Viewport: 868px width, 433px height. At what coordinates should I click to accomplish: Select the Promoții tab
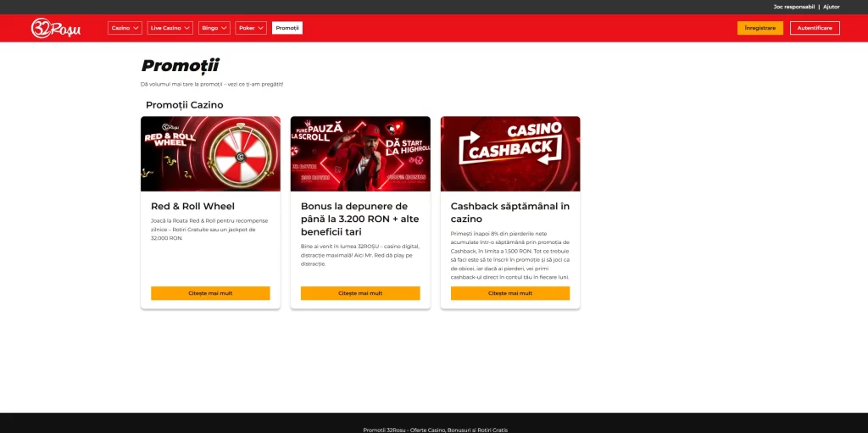(x=287, y=28)
